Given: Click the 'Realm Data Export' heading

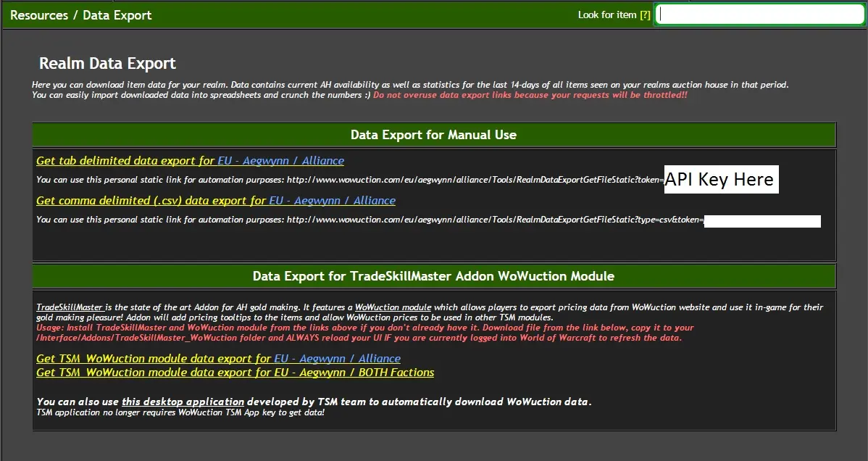Looking at the screenshot, I should pyautogui.click(x=107, y=63).
